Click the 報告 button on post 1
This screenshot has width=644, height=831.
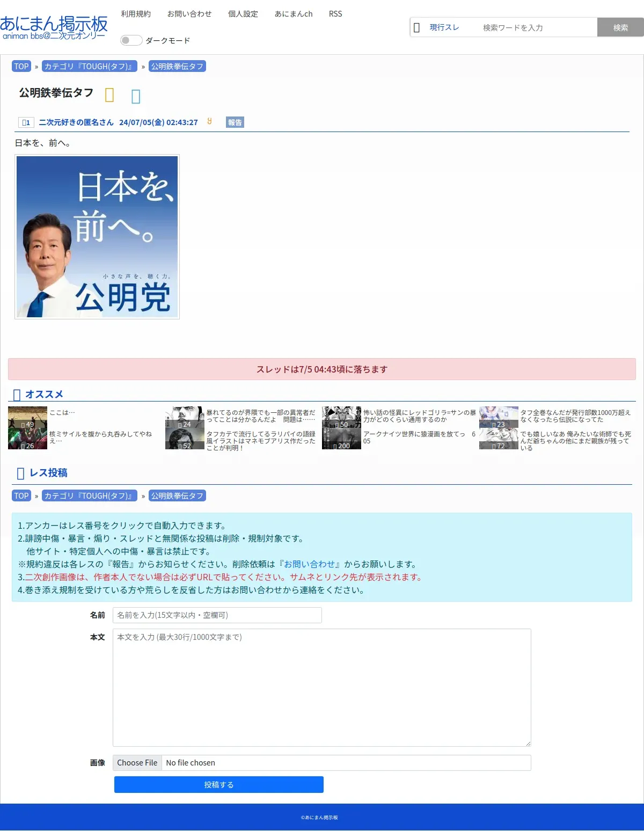(x=235, y=122)
